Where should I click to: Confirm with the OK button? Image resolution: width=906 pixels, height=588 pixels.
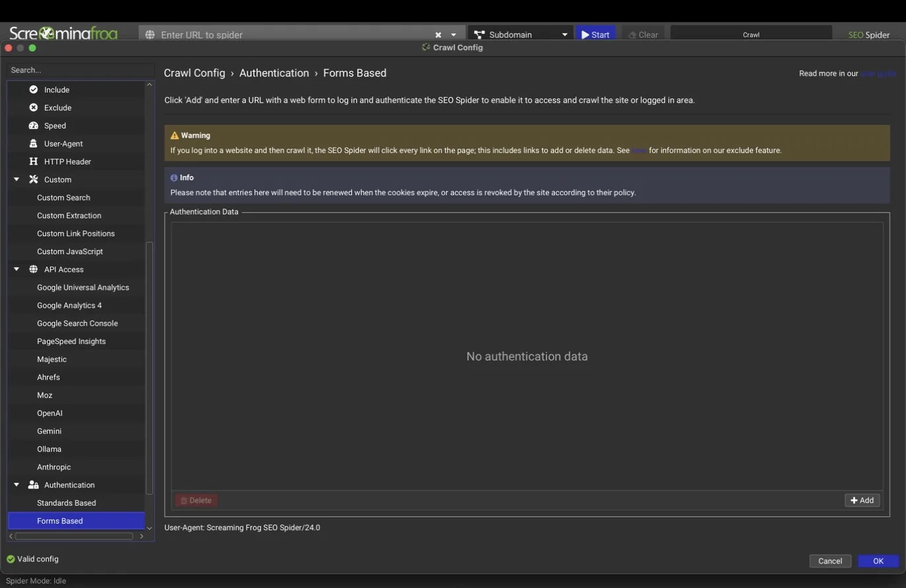[878, 561]
